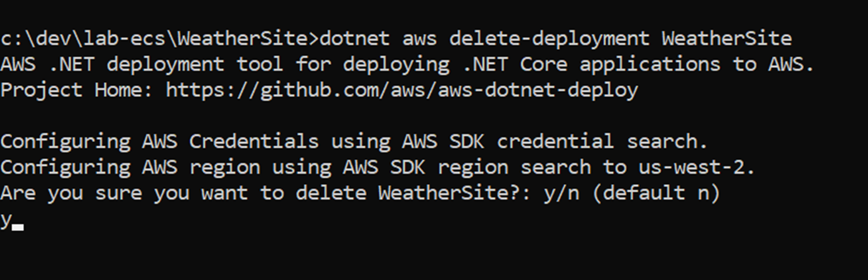Click the GitHub aws-dotnet-deploy project URL

pyautogui.click(x=402, y=90)
